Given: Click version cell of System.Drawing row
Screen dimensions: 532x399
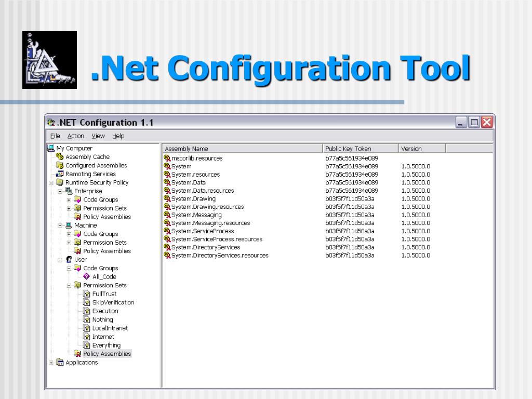Looking at the screenshot, I should tap(416, 198).
